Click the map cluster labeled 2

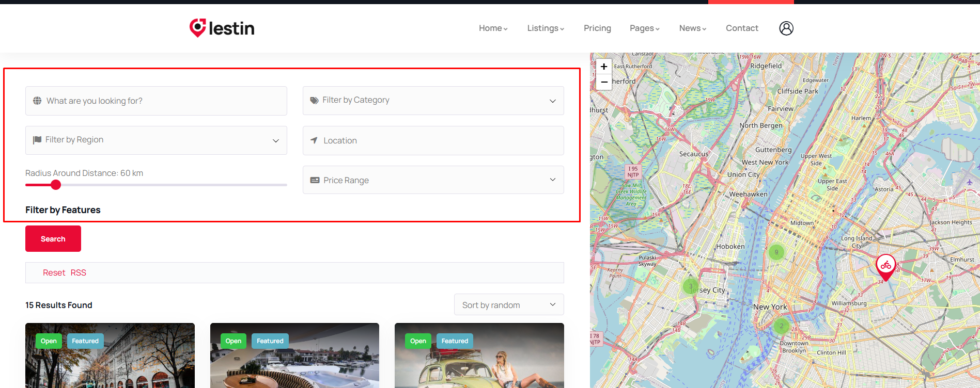pos(782,326)
